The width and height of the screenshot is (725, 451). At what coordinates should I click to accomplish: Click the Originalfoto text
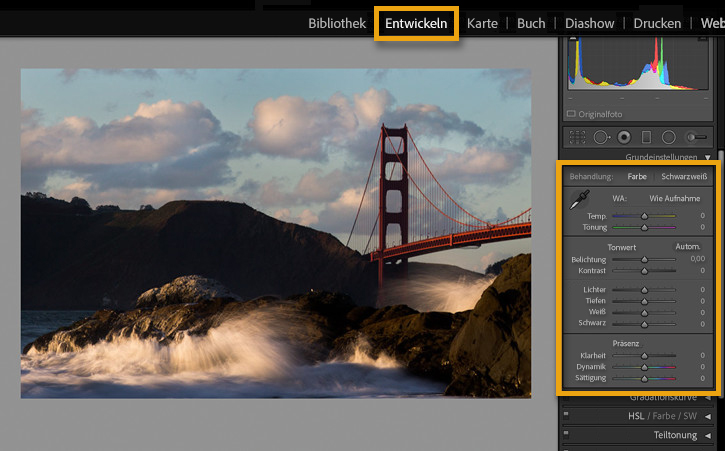[x=600, y=114]
